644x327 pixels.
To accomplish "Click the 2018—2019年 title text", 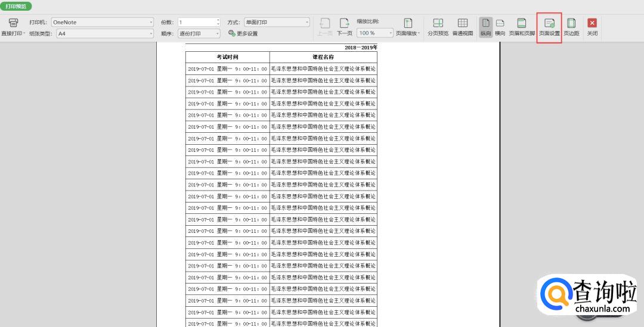I will [361, 48].
